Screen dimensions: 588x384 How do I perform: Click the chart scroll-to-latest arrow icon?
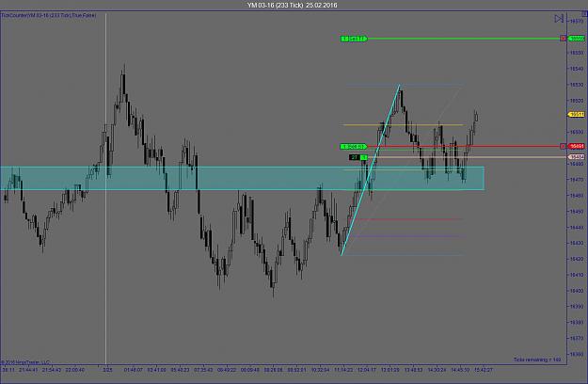click(x=559, y=19)
